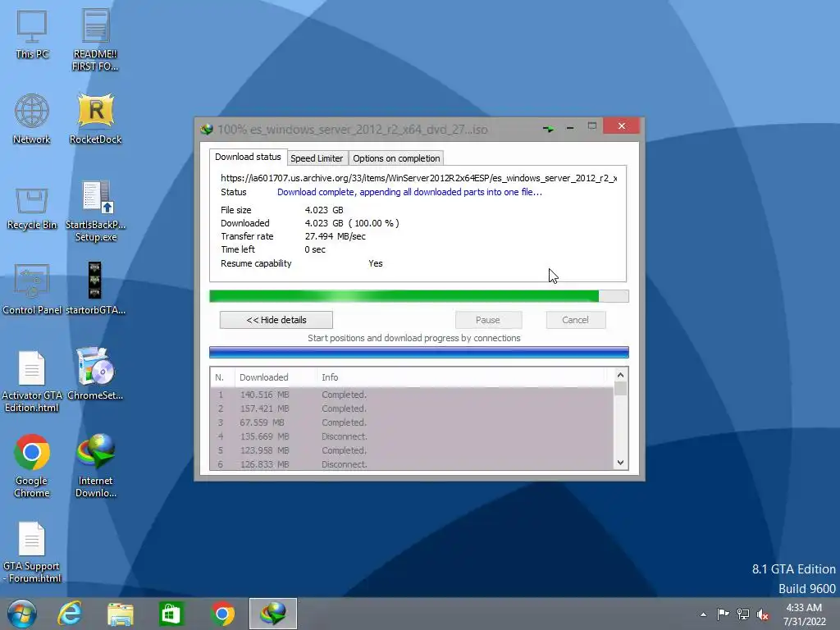
Task: Click the connection list scrollbar thumb
Action: coord(620,388)
